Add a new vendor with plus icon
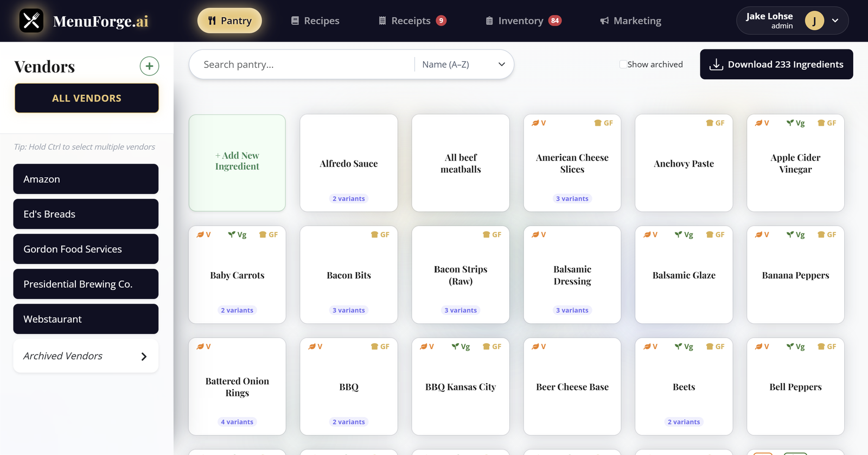The image size is (868, 455). pyautogui.click(x=149, y=66)
